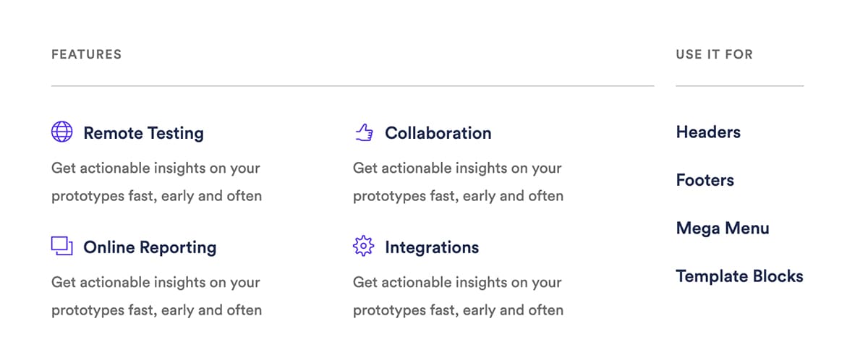Select the Integrations heading
Viewport: 868px width, 363px height.
[x=432, y=247]
